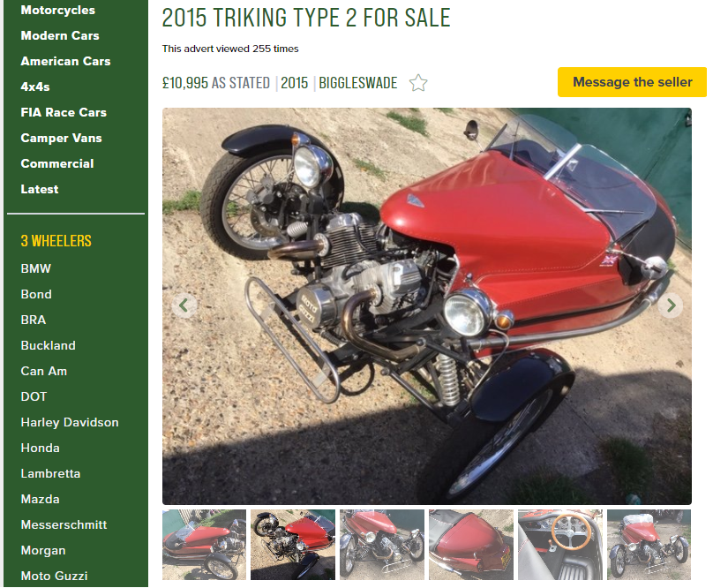Image resolution: width=713 pixels, height=588 pixels.
Task: Show the previous photo with left arrow
Action: (x=184, y=305)
